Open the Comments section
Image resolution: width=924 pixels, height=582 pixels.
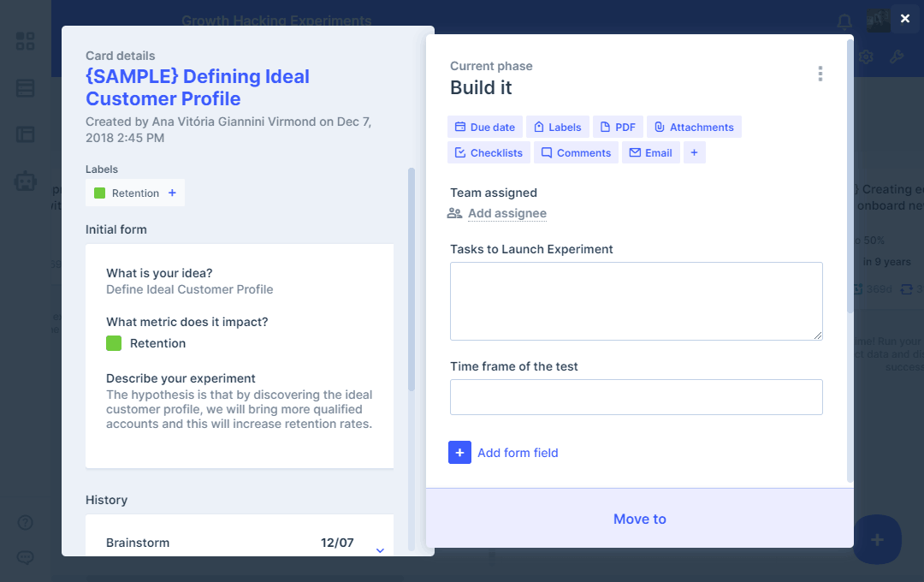pyautogui.click(x=575, y=152)
